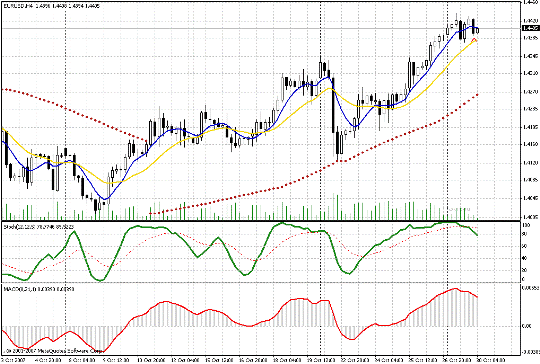Click the small red arrow marker near latest candle
The width and height of the screenshot is (540, 364).
tap(475, 40)
